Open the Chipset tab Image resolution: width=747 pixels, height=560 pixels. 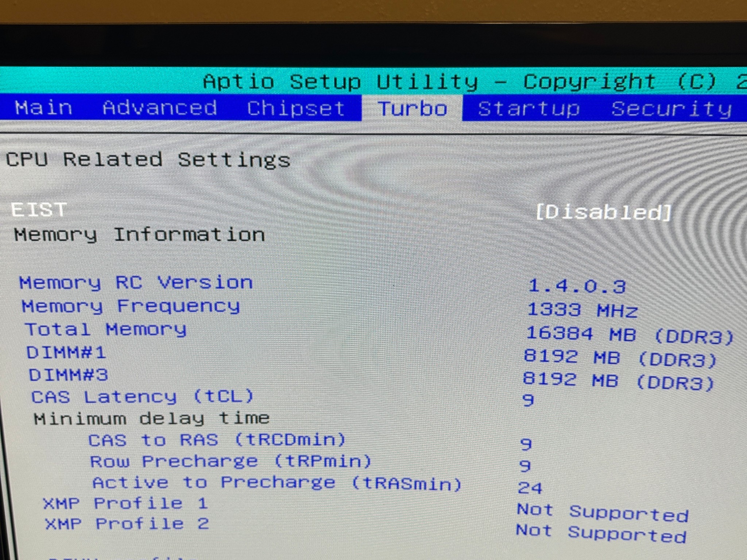tap(296, 109)
